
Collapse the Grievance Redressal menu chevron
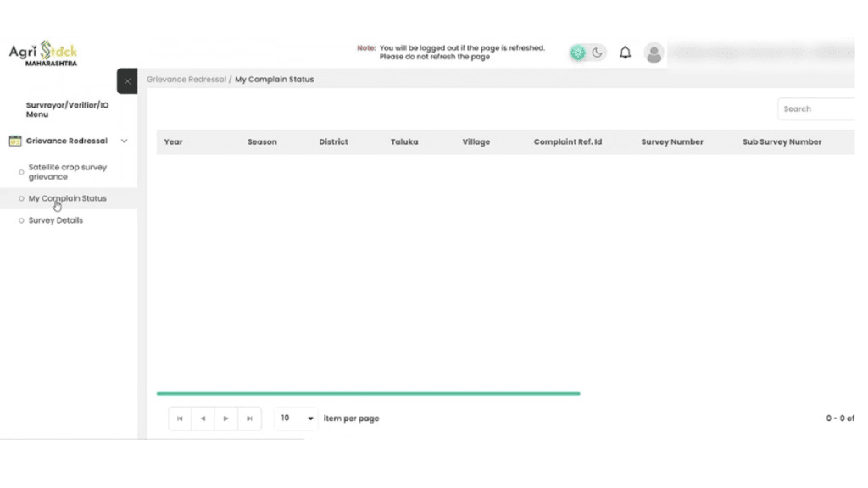click(124, 141)
